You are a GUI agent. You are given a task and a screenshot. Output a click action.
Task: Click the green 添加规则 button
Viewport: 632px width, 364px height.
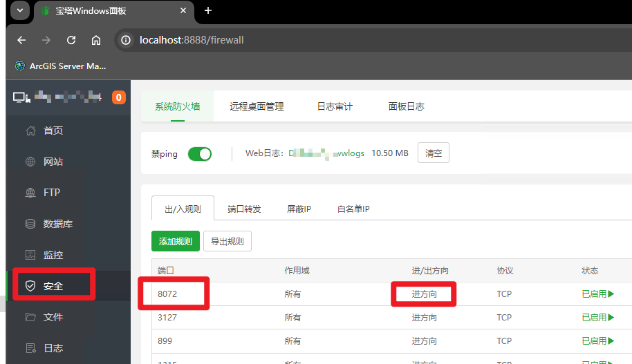click(x=176, y=241)
